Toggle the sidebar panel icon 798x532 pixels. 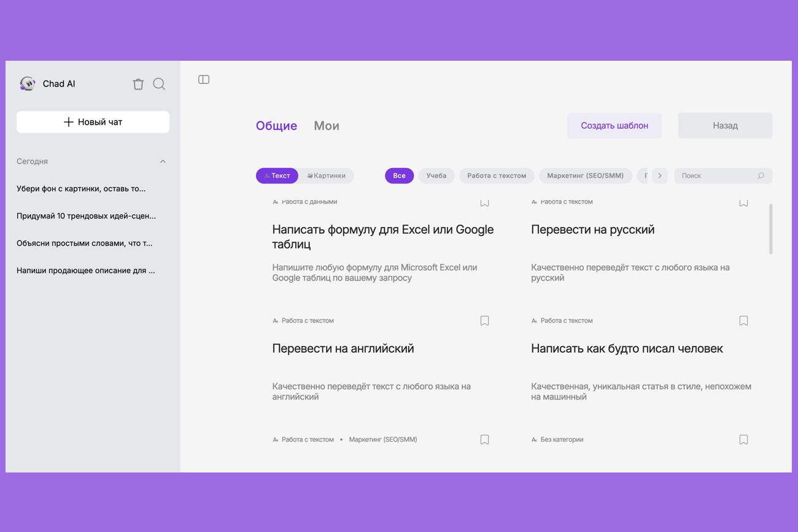tap(204, 80)
